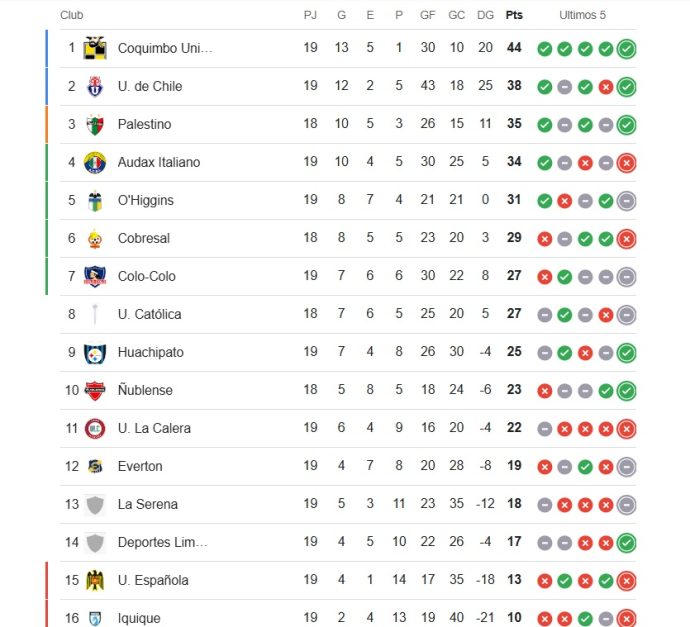690x627 pixels.
Task: Select the U. Católica team name
Action: 150,314
